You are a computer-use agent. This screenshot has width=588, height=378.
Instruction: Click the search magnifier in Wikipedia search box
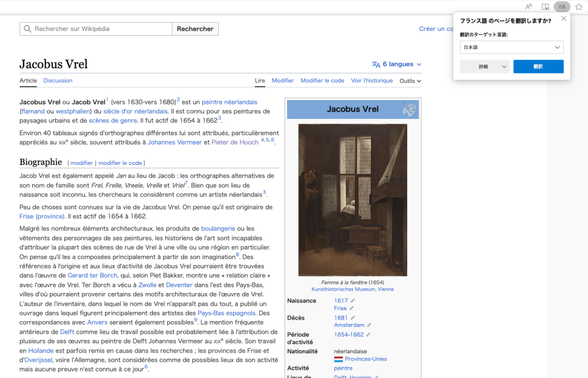[27, 29]
